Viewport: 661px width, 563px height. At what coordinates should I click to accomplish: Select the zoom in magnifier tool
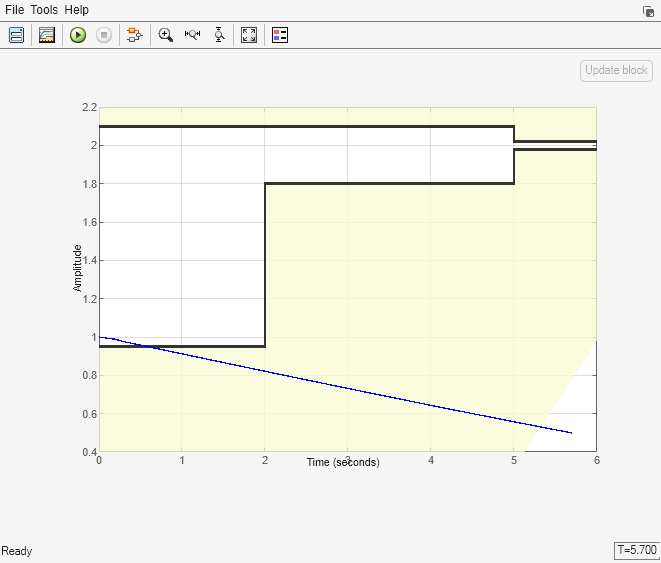coord(166,35)
